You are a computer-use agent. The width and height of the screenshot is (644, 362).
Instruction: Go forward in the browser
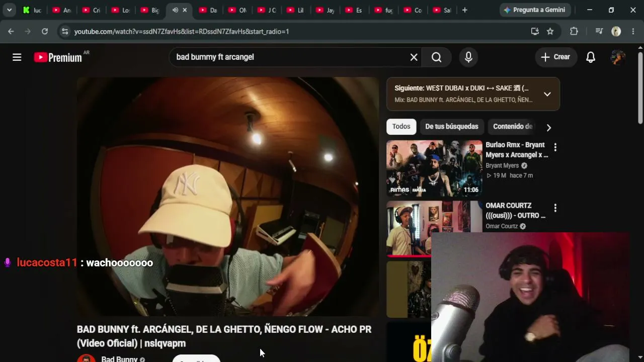click(x=28, y=31)
